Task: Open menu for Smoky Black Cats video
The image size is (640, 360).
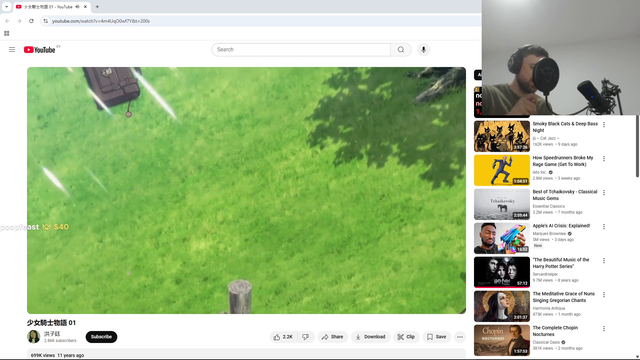Action: tap(604, 124)
